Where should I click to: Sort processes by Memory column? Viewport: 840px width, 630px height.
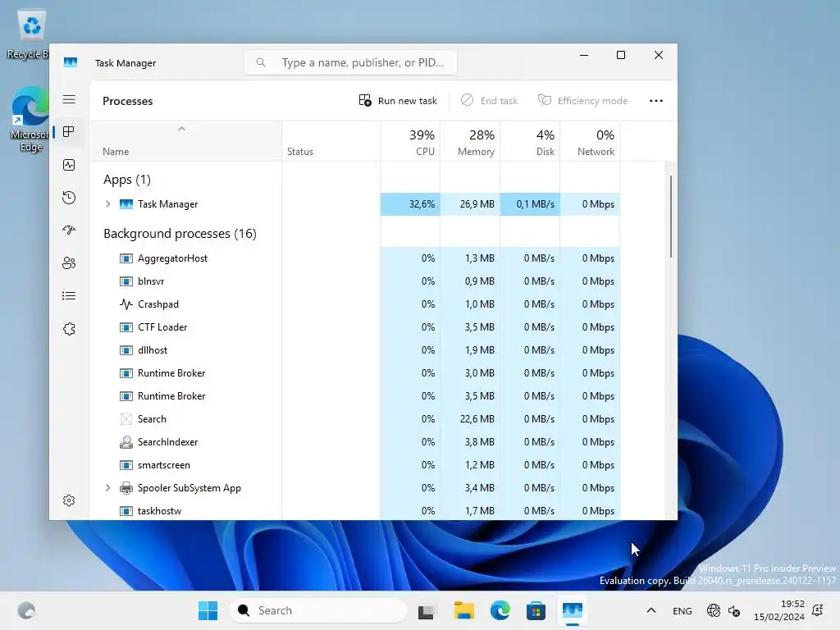pyautogui.click(x=470, y=142)
